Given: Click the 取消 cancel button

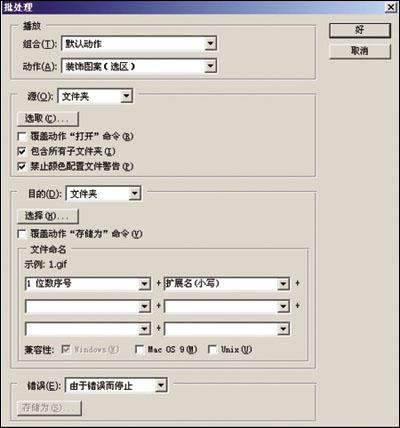Looking at the screenshot, I should coord(360,51).
